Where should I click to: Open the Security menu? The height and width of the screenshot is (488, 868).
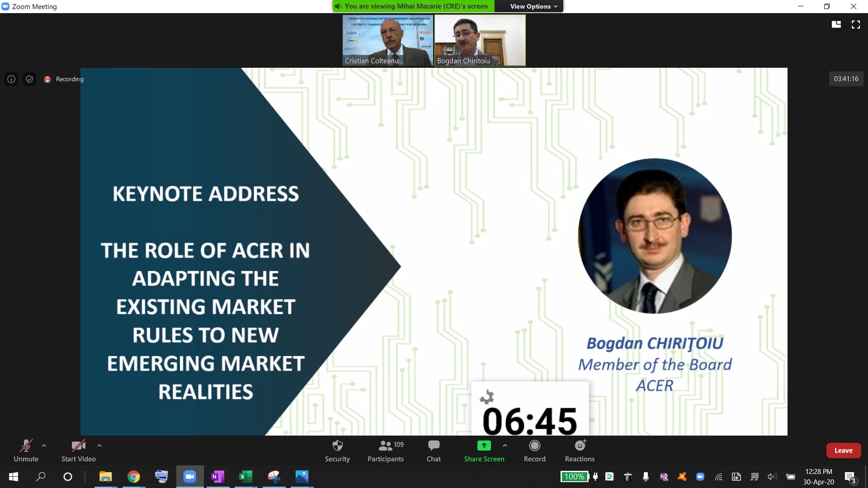click(337, 450)
